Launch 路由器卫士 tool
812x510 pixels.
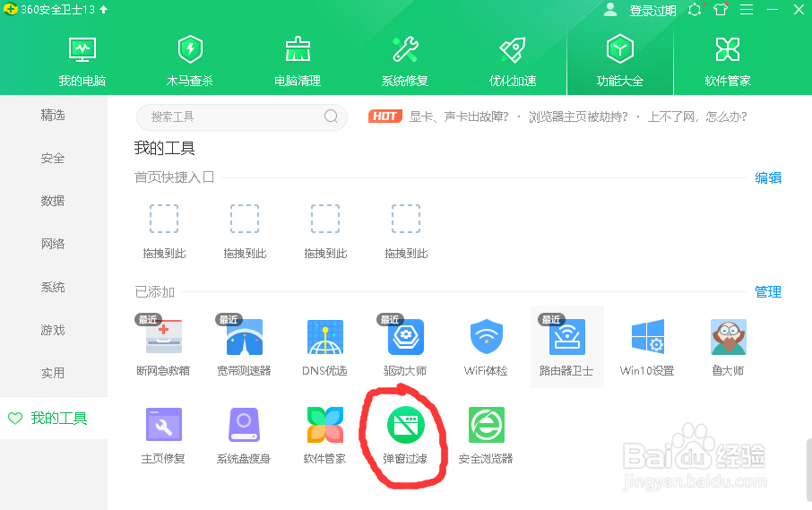tap(566, 348)
